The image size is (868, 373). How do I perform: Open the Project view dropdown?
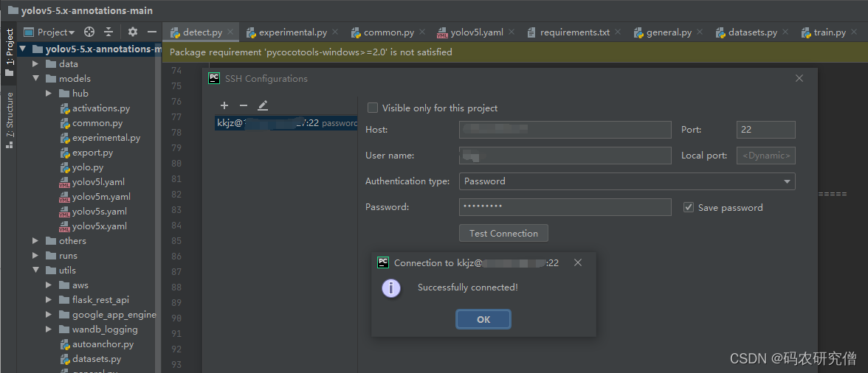click(x=49, y=32)
